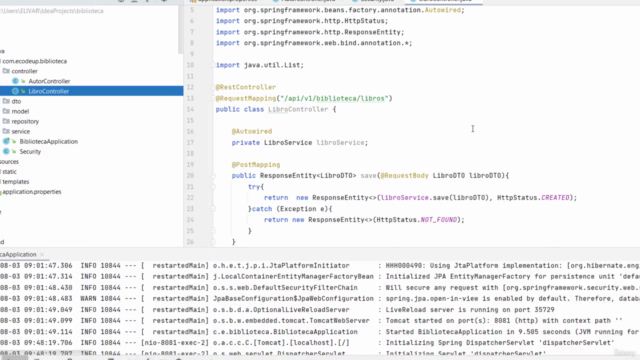Image resolution: width=640 pixels, height=360 pixels.
Task: Select com.ecodeup.biblioteca package
Action: [35, 61]
